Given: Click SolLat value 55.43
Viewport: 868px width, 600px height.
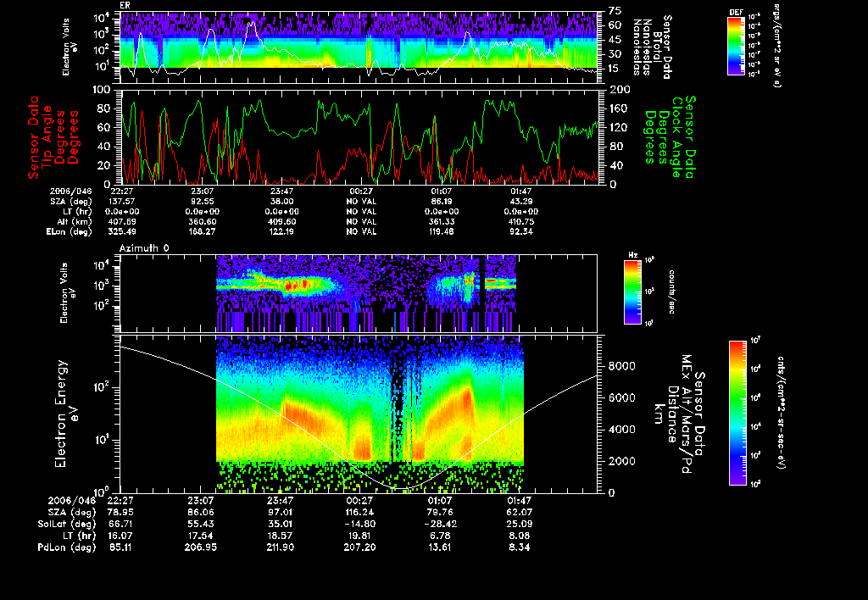Looking at the screenshot, I should (x=200, y=524).
